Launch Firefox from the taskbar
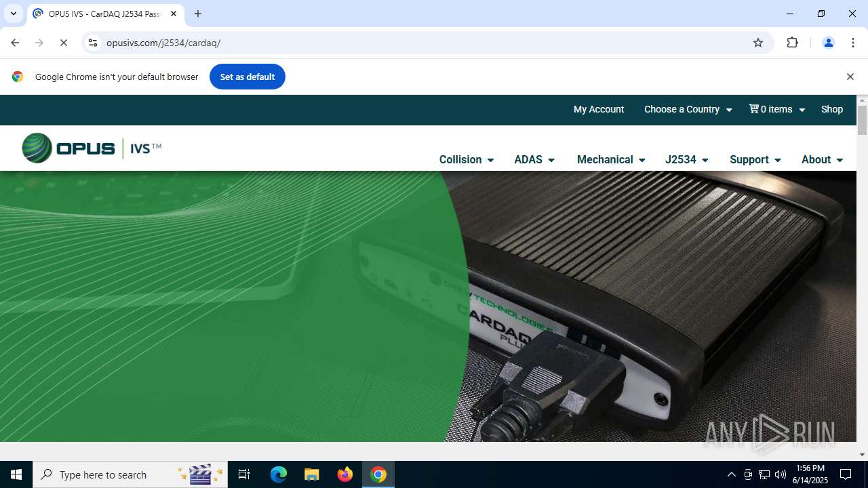 coord(345,474)
